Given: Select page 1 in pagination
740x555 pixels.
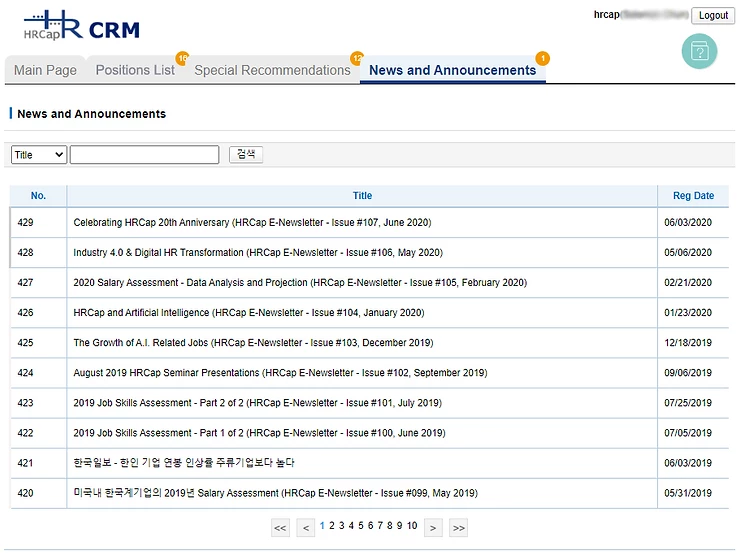Looking at the screenshot, I should point(322,525).
